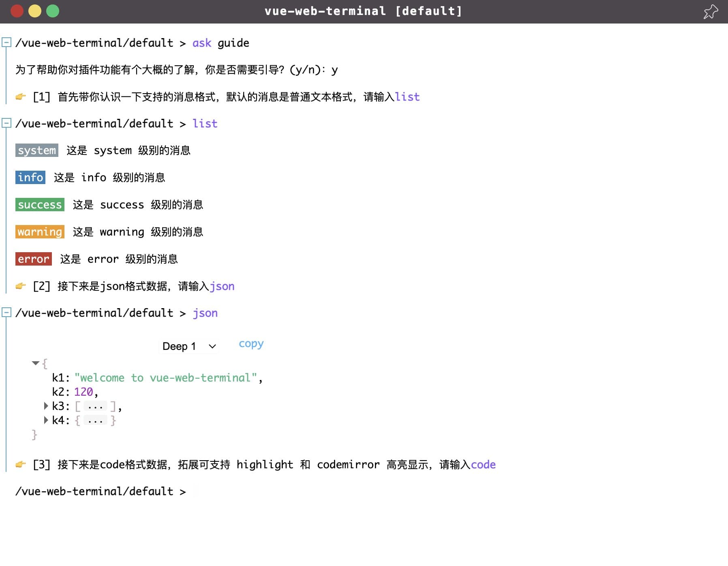This screenshot has width=728, height=566.
Task: Click the highlighted 'json' hint in step 2
Action: click(222, 286)
